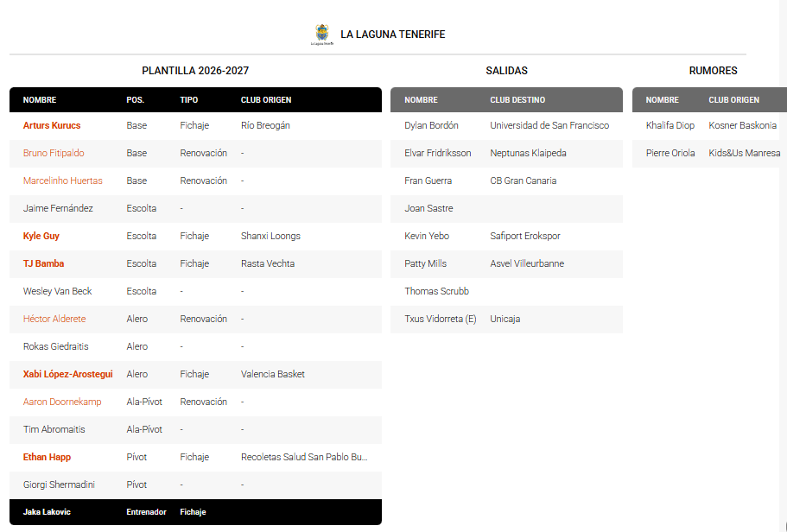
Task: Click Alero position for Rokas Giedraitis
Action: [x=137, y=346]
